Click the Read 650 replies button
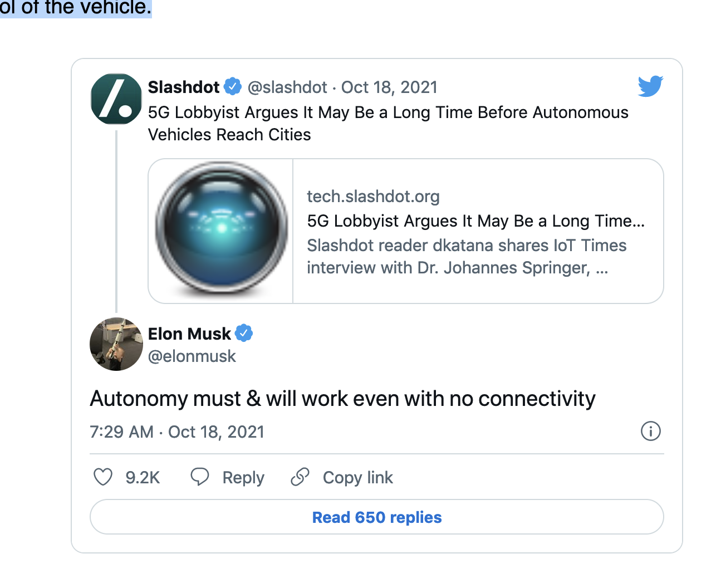Viewport: 716px width, 588px height. pyautogui.click(x=376, y=517)
